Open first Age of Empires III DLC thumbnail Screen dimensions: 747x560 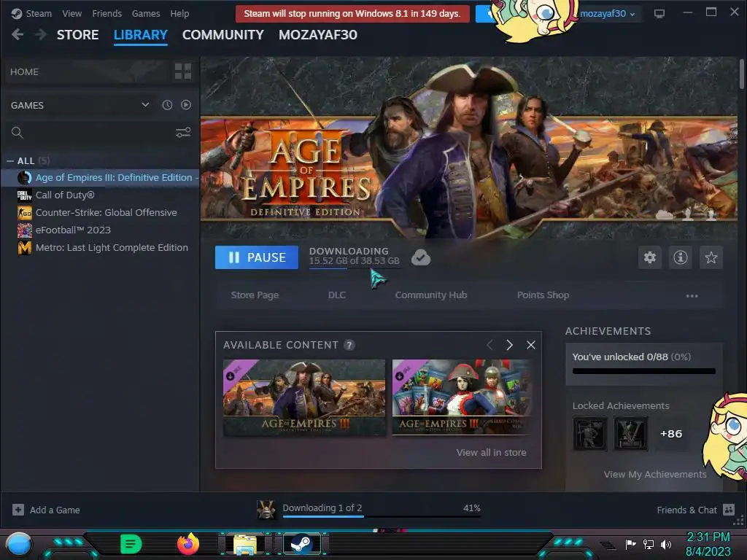click(x=304, y=397)
